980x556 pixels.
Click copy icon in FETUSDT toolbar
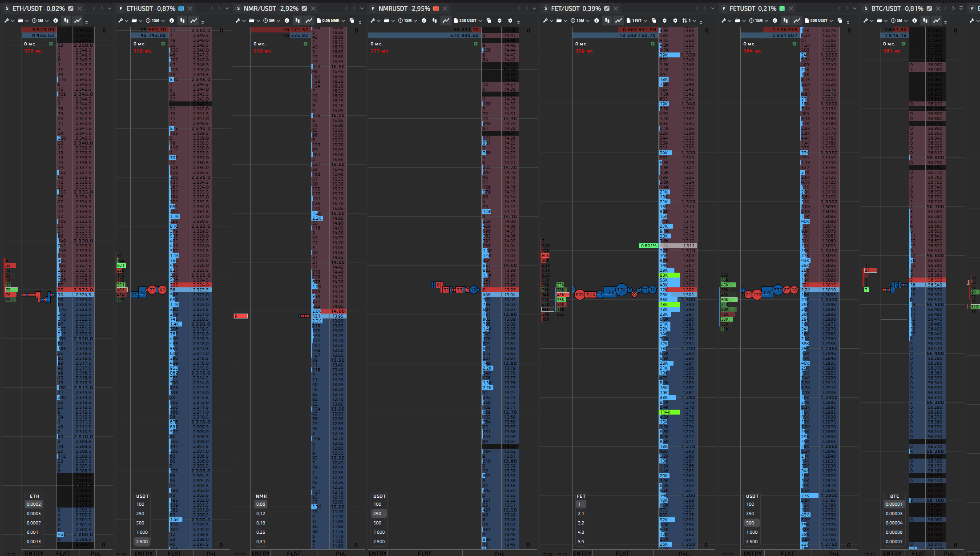pos(840,20)
